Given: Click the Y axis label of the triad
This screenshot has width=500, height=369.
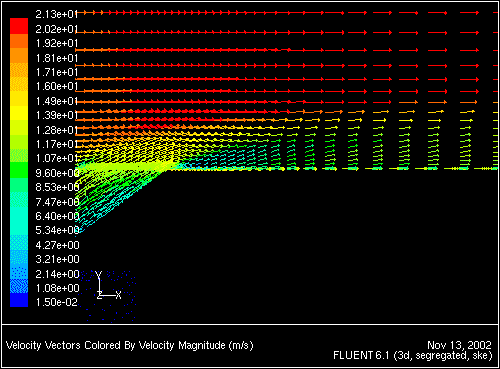Looking at the screenshot, I should click(98, 275).
